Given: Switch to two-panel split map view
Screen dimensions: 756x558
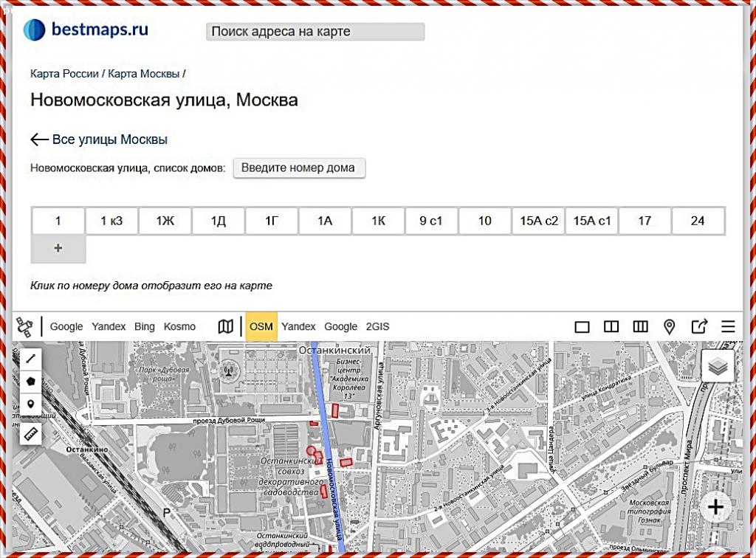Looking at the screenshot, I should (x=611, y=326).
